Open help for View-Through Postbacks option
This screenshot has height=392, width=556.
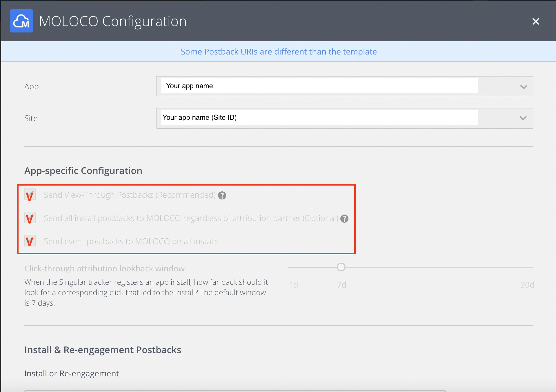click(222, 195)
